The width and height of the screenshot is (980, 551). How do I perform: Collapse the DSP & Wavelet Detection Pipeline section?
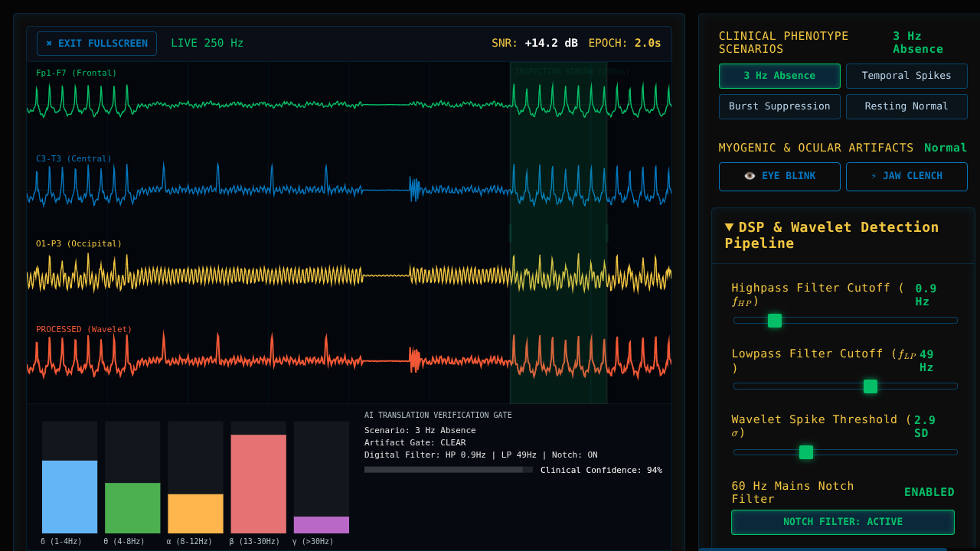843,236
